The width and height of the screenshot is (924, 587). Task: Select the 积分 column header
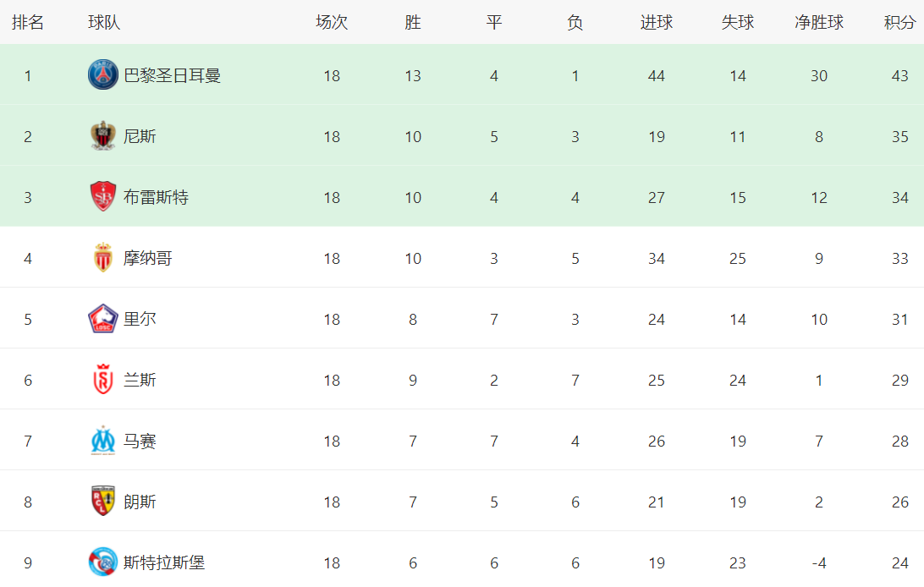[899, 22]
